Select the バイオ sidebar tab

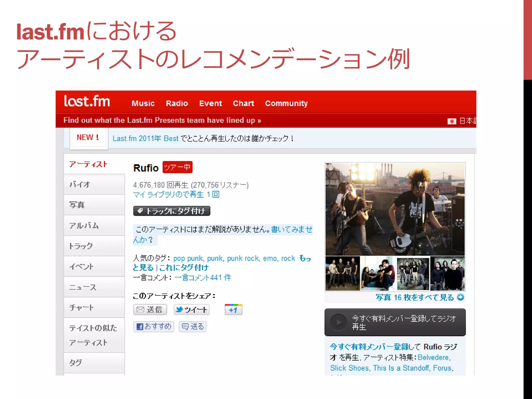pyautogui.click(x=94, y=184)
